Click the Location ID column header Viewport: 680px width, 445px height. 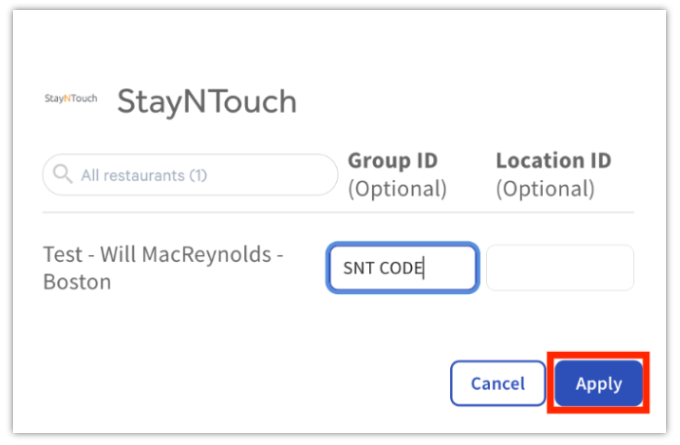point(553,160)
